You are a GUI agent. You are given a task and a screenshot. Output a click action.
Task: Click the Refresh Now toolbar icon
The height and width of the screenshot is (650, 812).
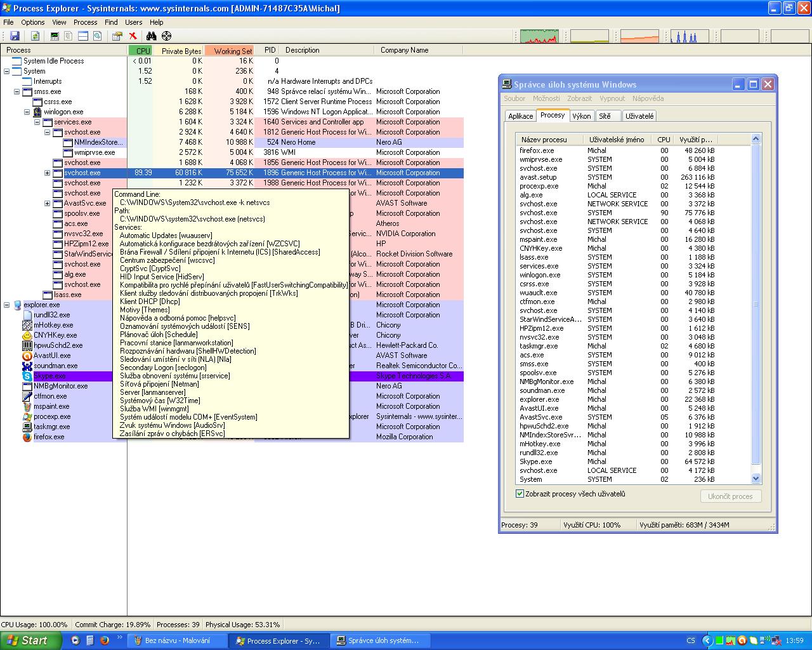[36, 36]
